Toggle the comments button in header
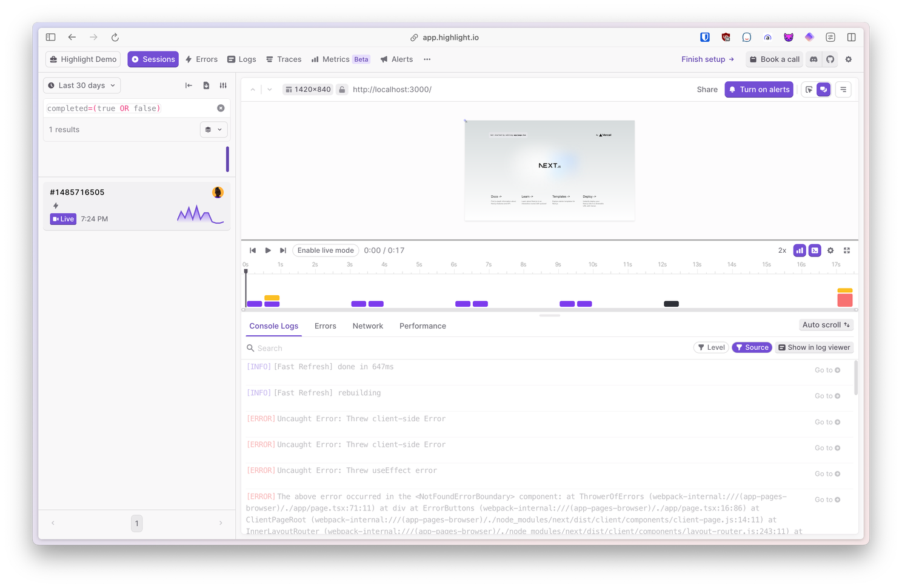Screen dimensions: 902x588 click(823, 90)
